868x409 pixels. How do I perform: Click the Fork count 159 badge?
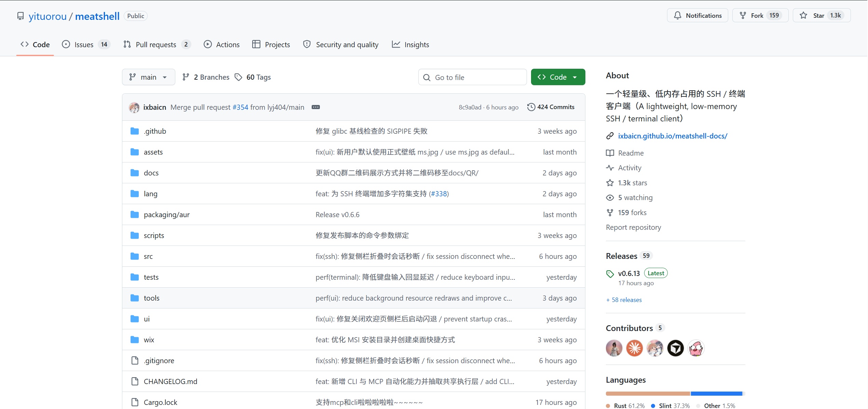pos(774,15)
